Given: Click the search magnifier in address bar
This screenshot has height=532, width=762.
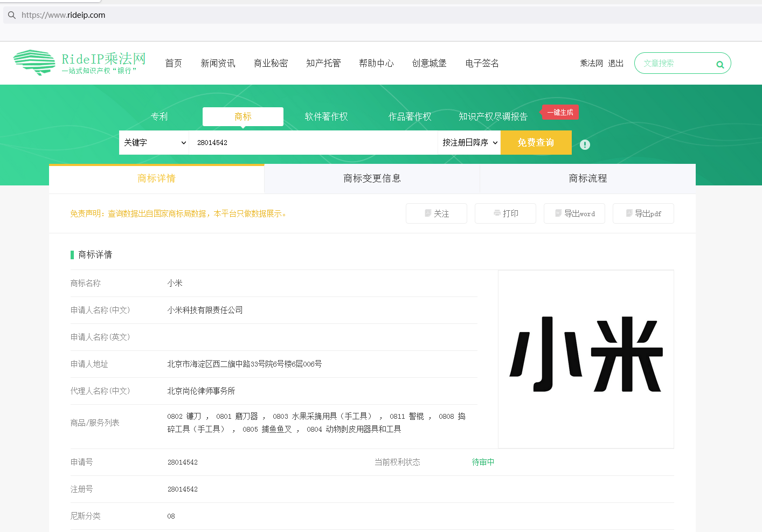Looking at the screenshot, I should 11,15.
